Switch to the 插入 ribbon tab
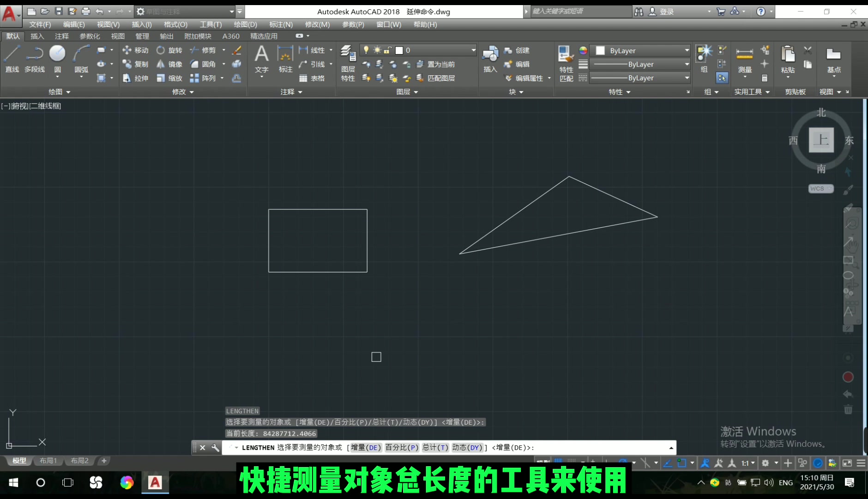 37,36
